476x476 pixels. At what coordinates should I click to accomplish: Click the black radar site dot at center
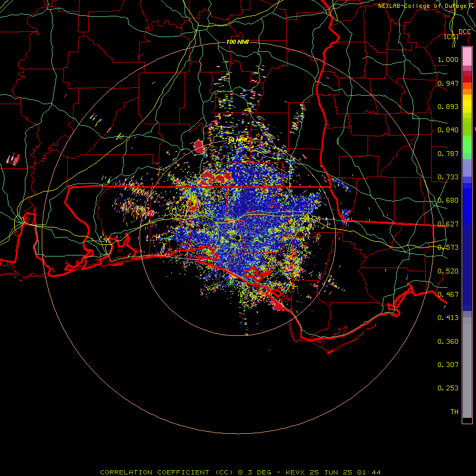pos(237,237)
